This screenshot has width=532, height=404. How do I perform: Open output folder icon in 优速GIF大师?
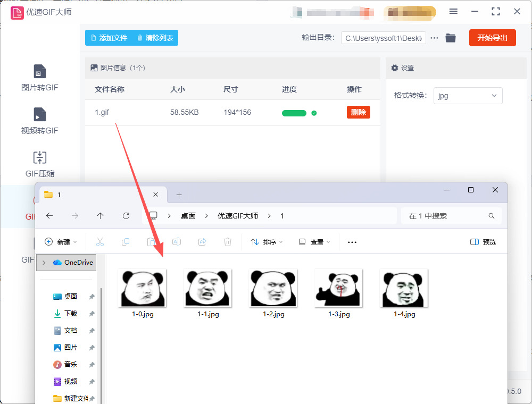(451, 38)
